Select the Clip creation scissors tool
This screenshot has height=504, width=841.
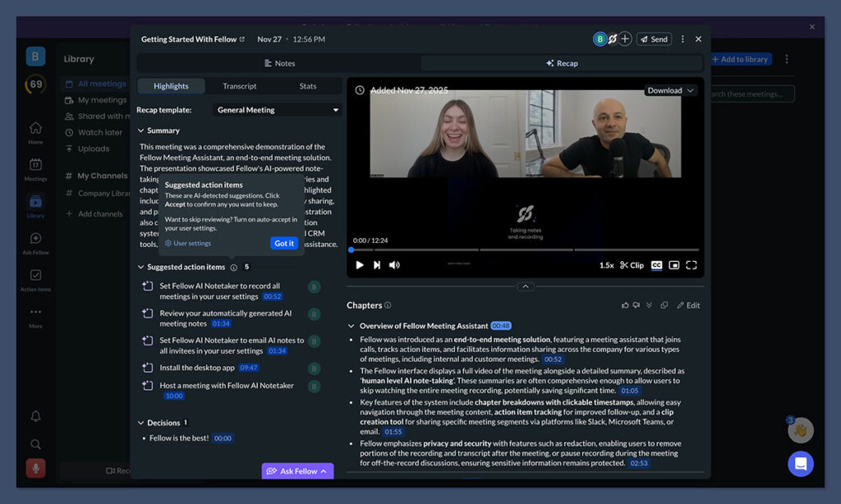coord(626,265)
